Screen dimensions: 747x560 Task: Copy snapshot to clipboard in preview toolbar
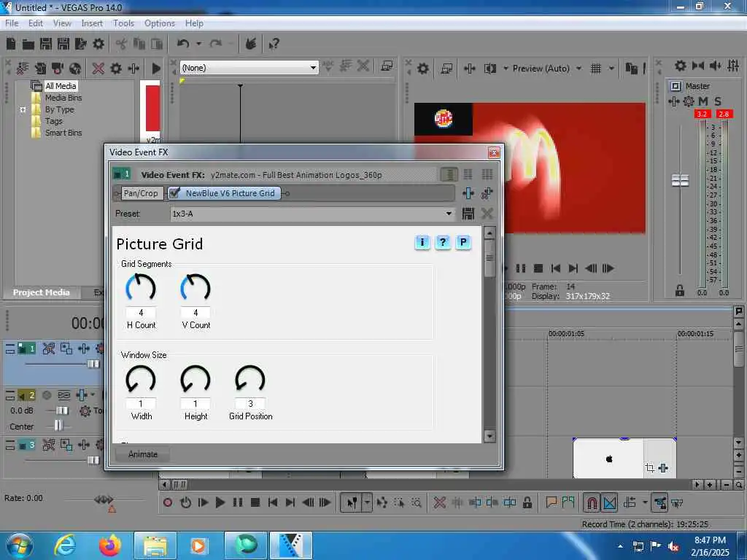[x=631, y=69]
